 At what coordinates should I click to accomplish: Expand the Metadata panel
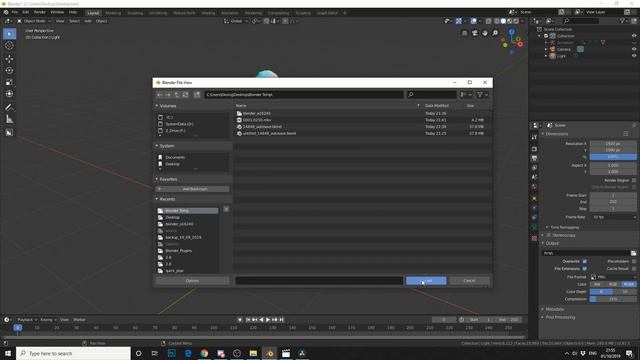(x=555, y=309)
